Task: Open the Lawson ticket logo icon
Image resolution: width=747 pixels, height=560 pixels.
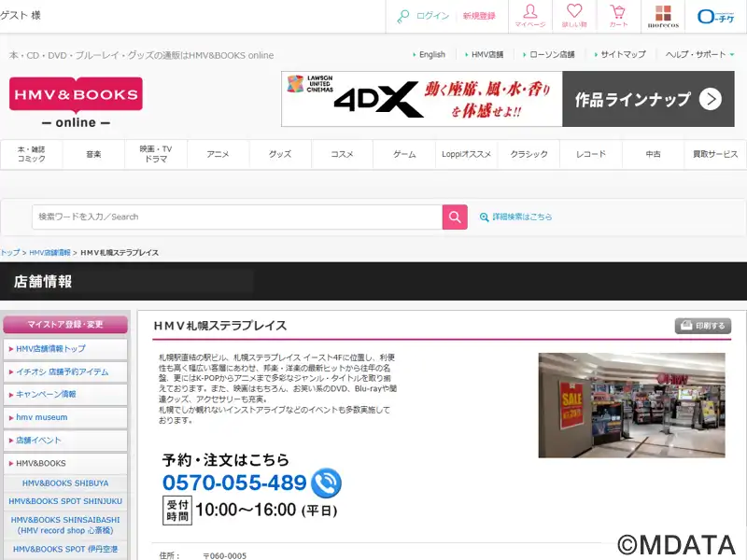Action: click(x=715, y=17)
